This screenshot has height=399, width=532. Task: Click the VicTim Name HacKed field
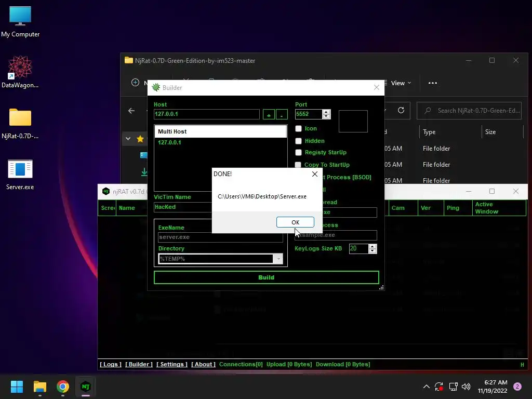point(183,207)
